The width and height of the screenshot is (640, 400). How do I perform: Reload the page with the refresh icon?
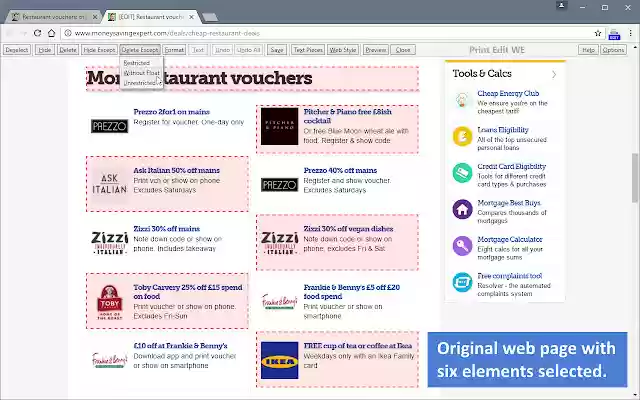tap(37, 33)
